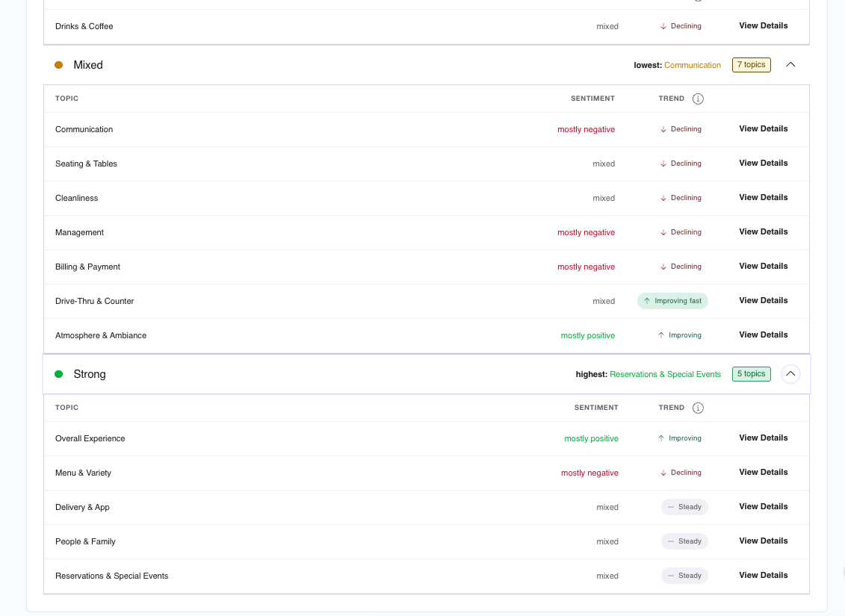
Task: Follow the lowest Communication link in Mixed header
Action: pyautogui.click(x=693, y=65)
